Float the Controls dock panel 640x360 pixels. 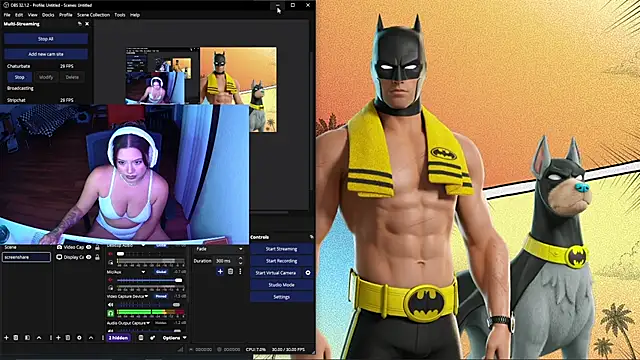(x=311, y=237)
